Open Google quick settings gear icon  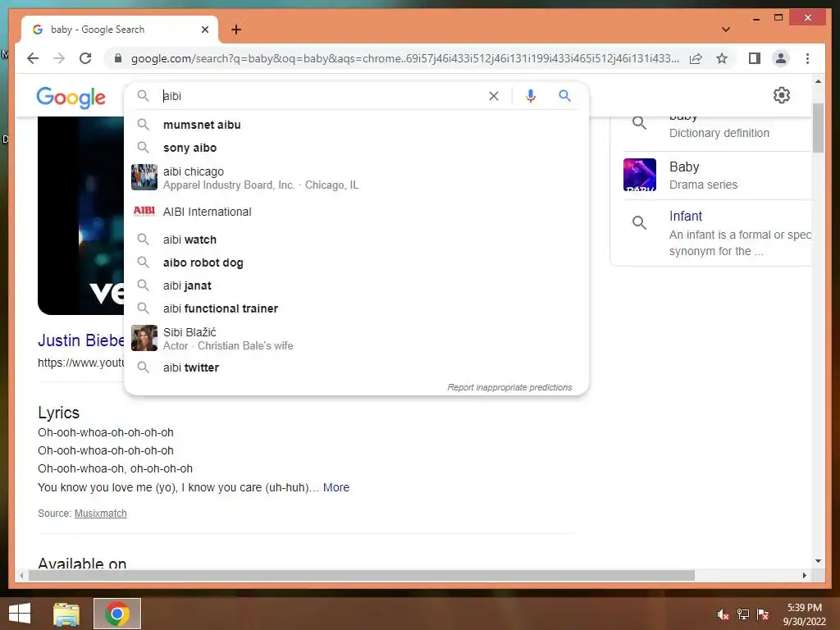tap(782, 95)
